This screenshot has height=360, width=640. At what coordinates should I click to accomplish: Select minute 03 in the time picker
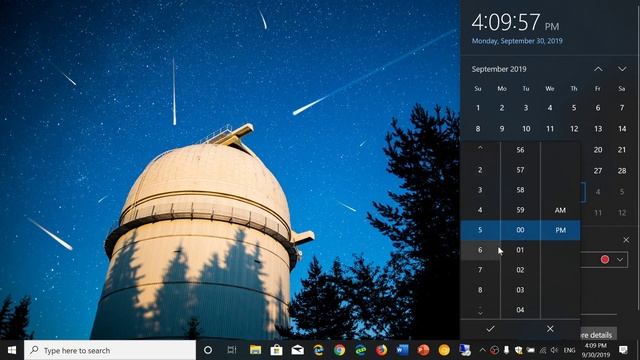(x=520, y=290)
